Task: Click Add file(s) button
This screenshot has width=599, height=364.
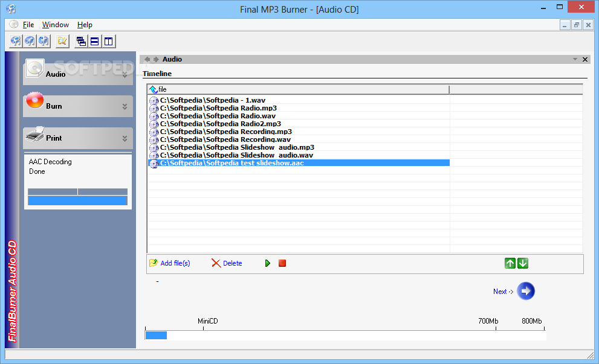Action: point(170,263)
